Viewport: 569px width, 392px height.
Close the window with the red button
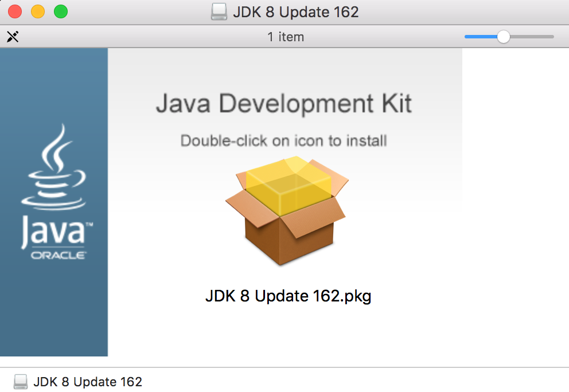[x=15, y=11]
